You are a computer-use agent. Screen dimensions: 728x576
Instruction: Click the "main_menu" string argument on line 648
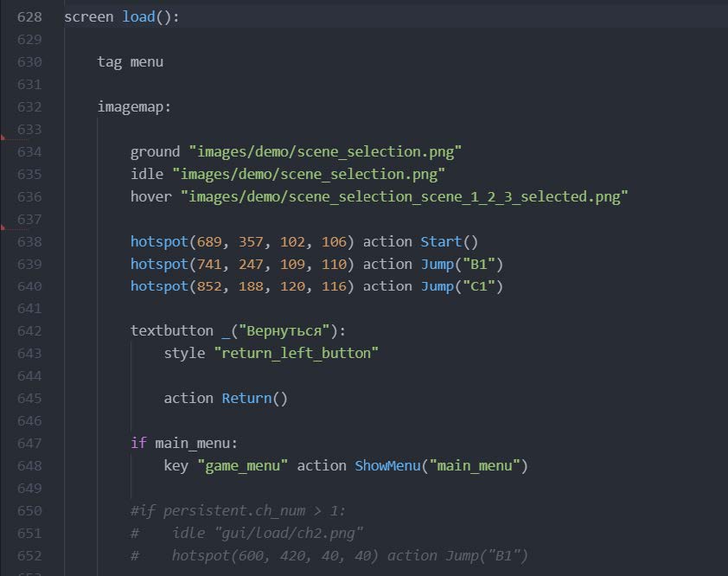(x=475, y=466)
